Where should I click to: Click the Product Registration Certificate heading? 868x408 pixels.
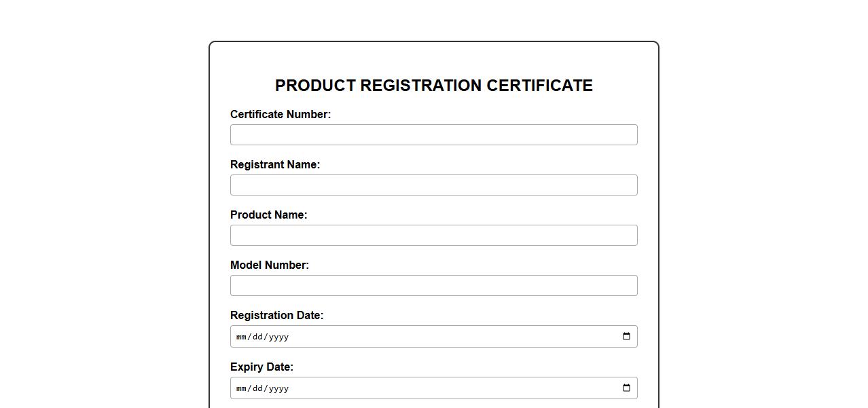(x=433, y=86)
